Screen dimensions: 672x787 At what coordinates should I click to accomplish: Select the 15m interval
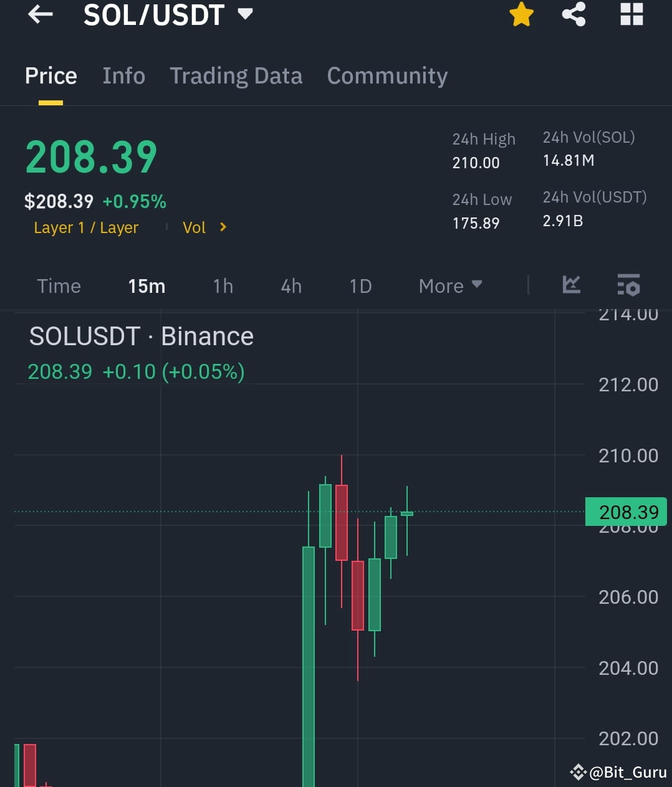tap(146, 285)
